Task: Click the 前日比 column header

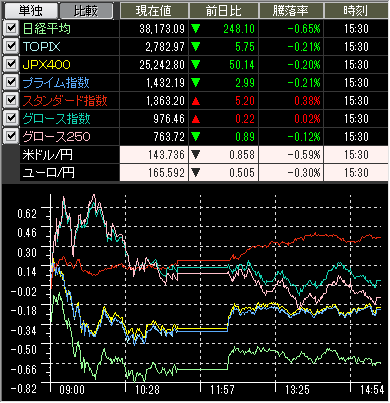Action: point(223,11)
